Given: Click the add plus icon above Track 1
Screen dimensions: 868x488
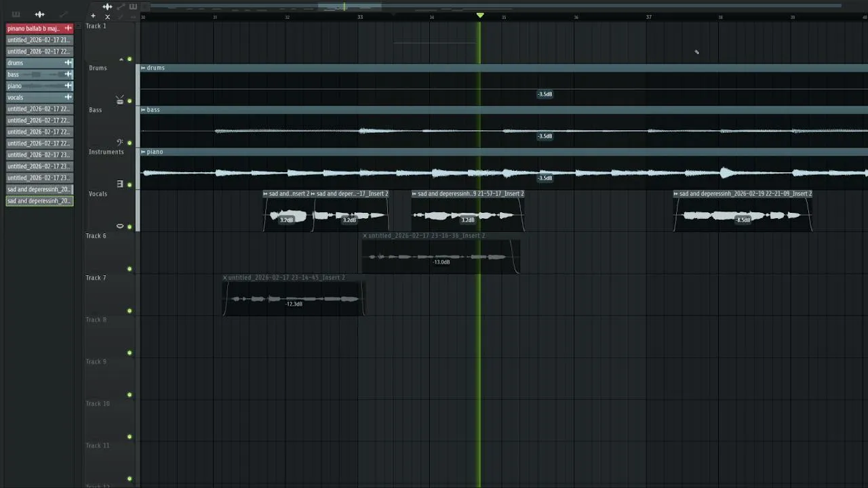Looking at the screenshot, I should 94,16.
